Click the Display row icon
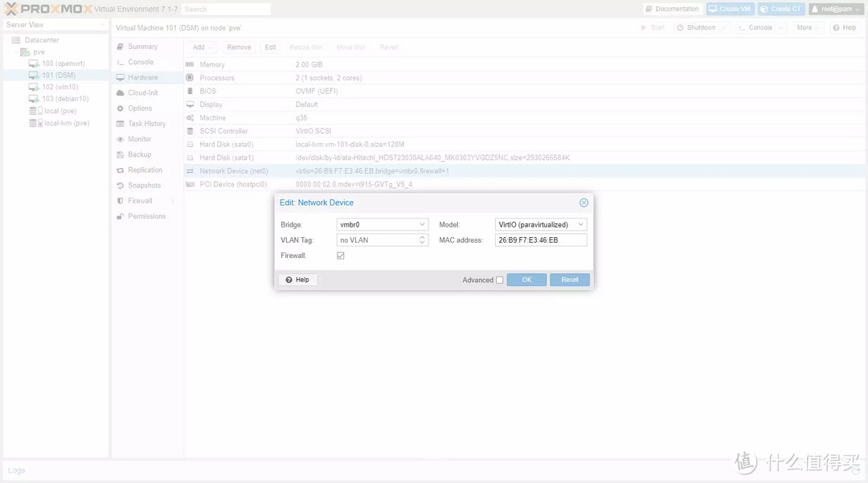868x483 pixels. coord(190,104)
